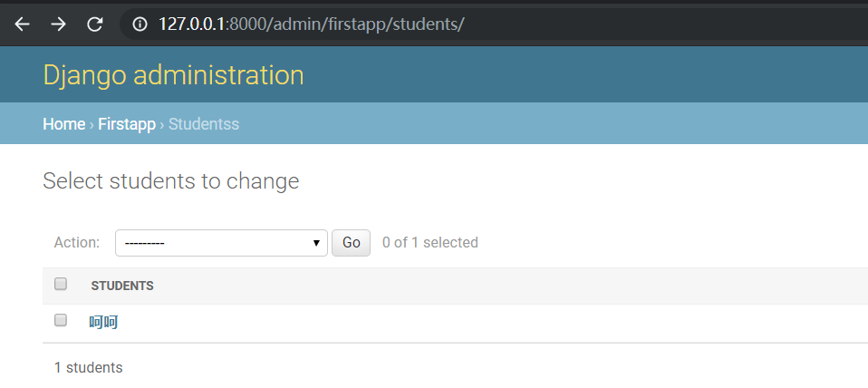Click the '0 of 1 selected' counter
The height and width of the screenshot is (388, 868).
click(x=430, y=243)
